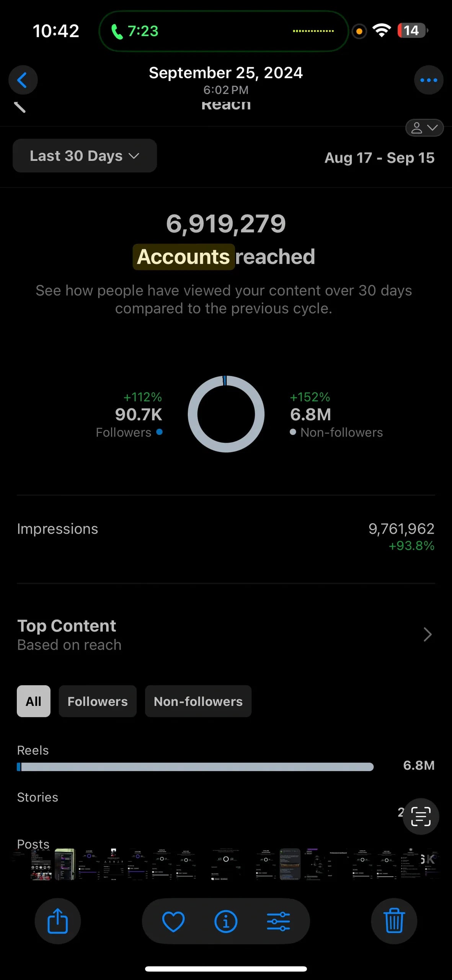452x980 pixels.
Task: Open the edit adjustments sliders icon
Action: coord(278,921)
